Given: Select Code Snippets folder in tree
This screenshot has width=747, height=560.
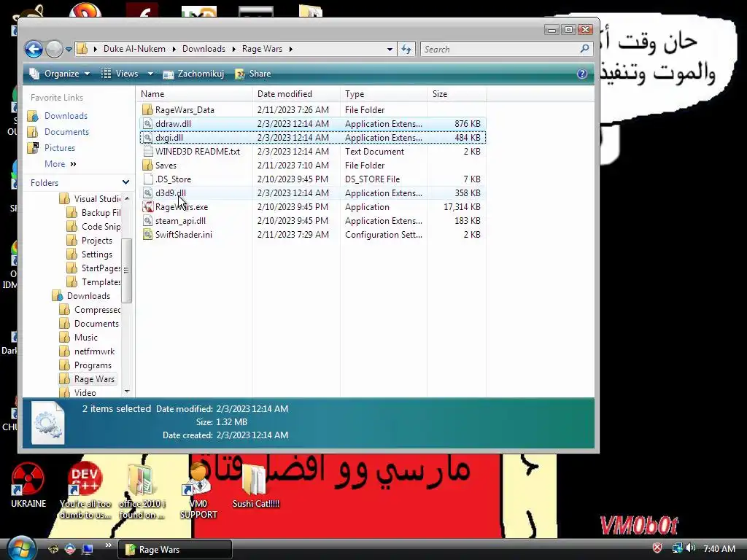Looking at the screenshot, I should (93, 226).
